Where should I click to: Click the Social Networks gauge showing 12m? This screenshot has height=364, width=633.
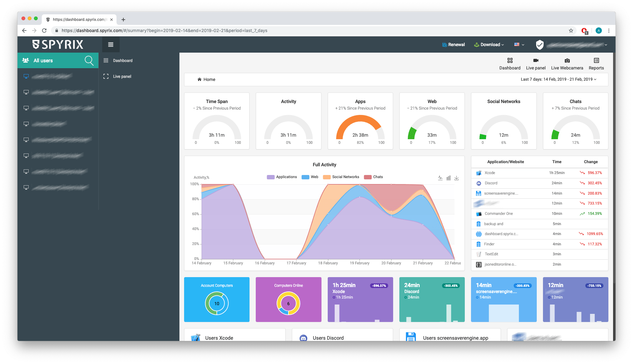(x=504, y=128)
